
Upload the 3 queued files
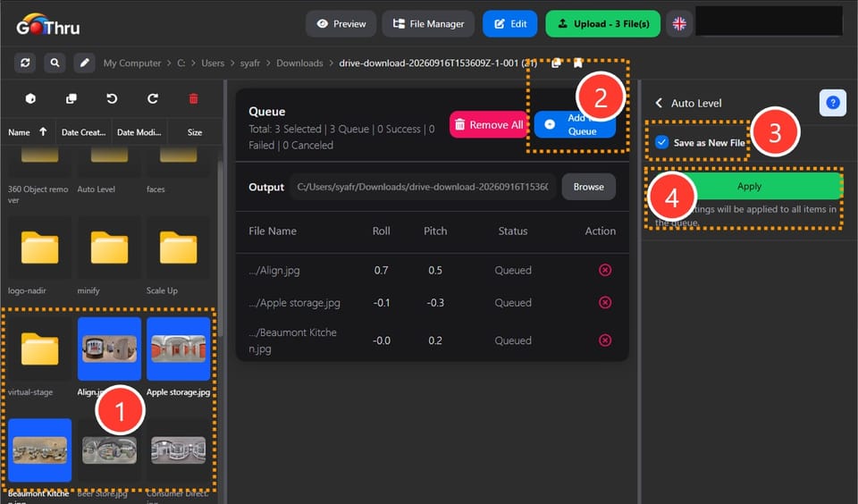click(x=602, y=24)
